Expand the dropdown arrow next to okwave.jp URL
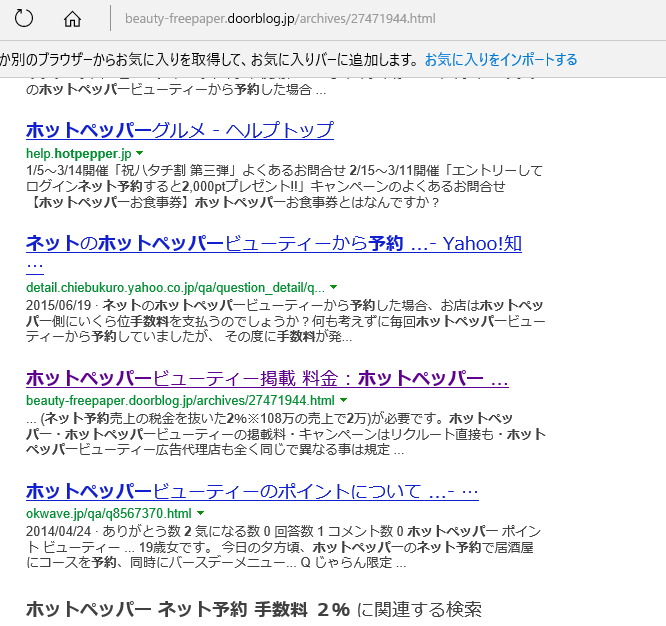 point(200,513)
